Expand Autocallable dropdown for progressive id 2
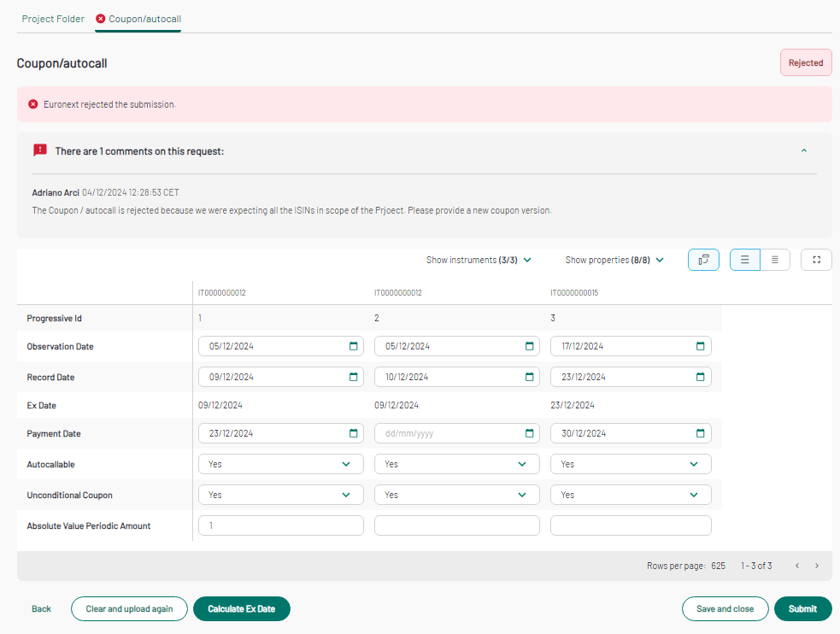This screenshot has height=634, width=840. 457,464
